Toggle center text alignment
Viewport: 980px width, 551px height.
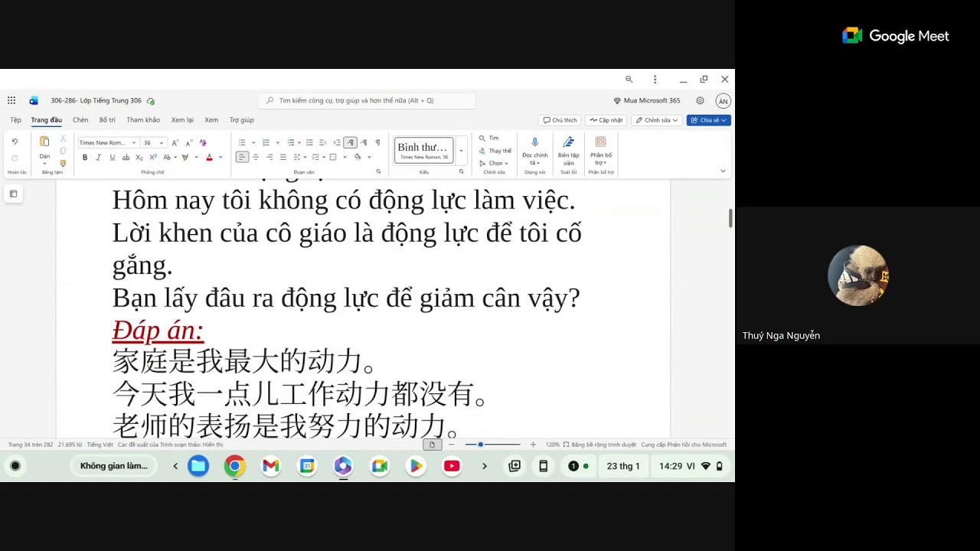pyautogui.click(x=256, y=157)
